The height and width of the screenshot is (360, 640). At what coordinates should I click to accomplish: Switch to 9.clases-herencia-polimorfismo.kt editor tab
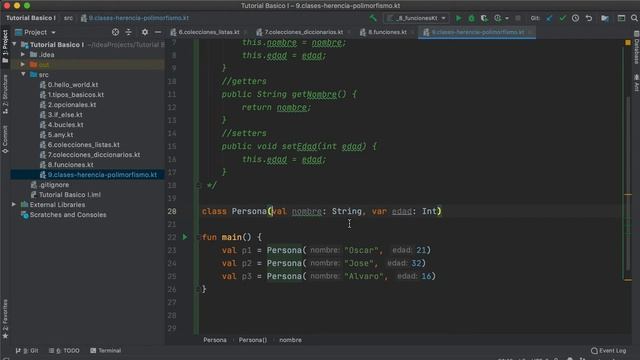478,32
